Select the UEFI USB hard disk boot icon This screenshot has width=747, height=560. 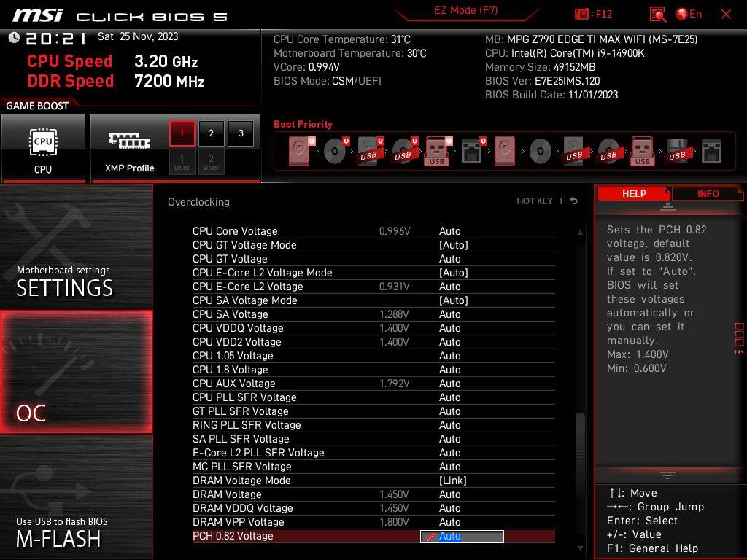pyautogui.click(x=370, y=151)
